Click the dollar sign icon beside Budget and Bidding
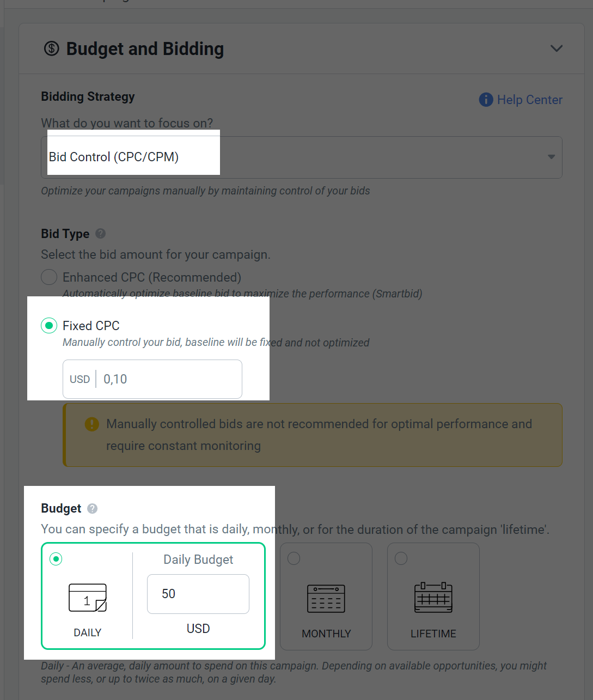This screenshot has height=700, width=593. (51, 48)
